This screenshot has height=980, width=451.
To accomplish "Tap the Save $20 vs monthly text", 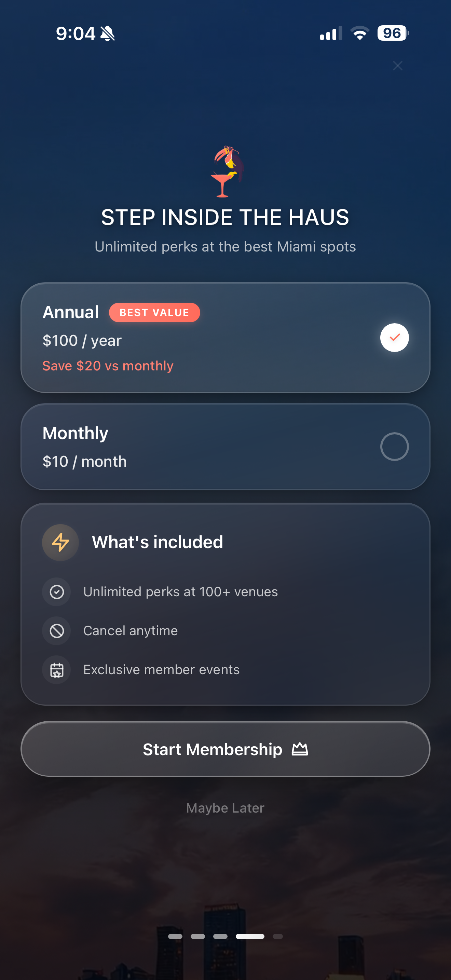I will coord(108,366).
